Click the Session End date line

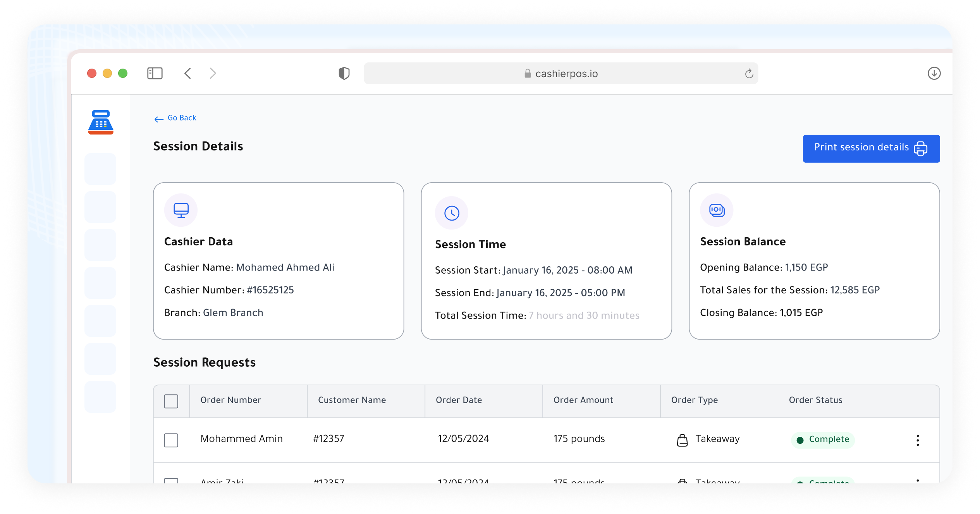coord(530,293)
